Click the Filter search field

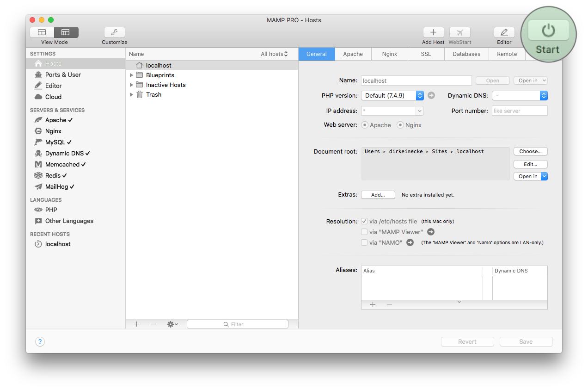pos(237,324)
